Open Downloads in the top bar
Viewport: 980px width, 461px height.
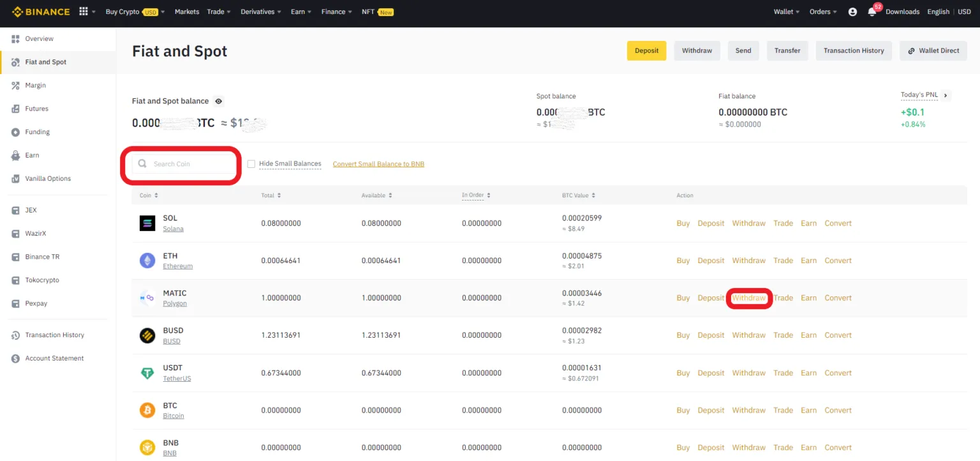pos(902,11)
